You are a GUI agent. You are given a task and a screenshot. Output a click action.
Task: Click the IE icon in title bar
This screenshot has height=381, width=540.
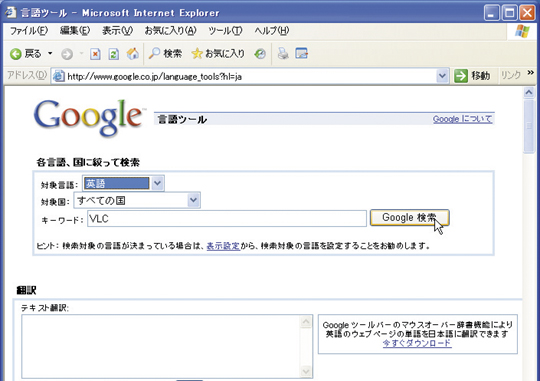pos(10,12)
